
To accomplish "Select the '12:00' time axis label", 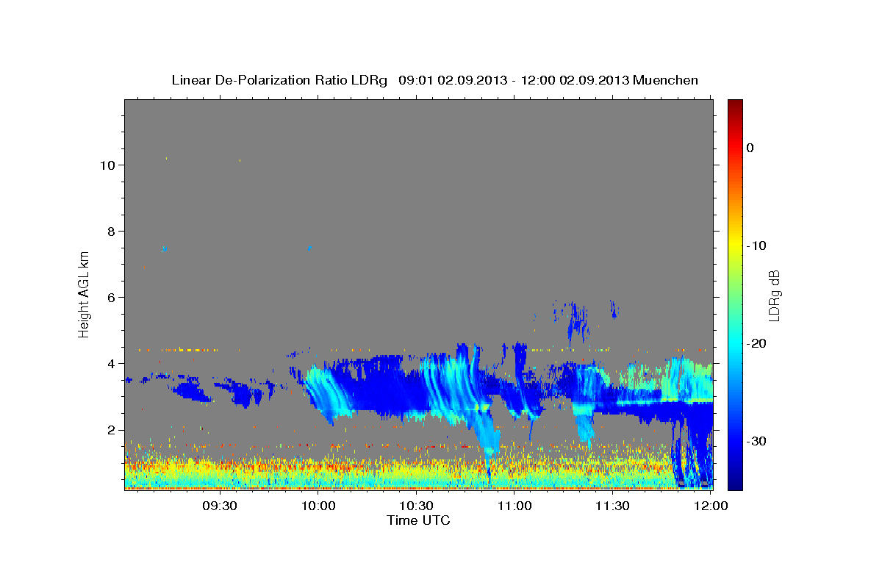I will point(711,506).
